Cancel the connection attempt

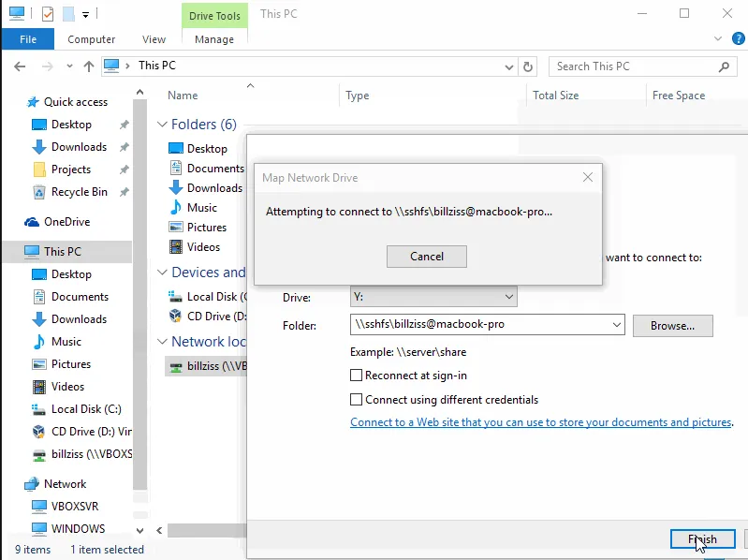pos(426,257)
